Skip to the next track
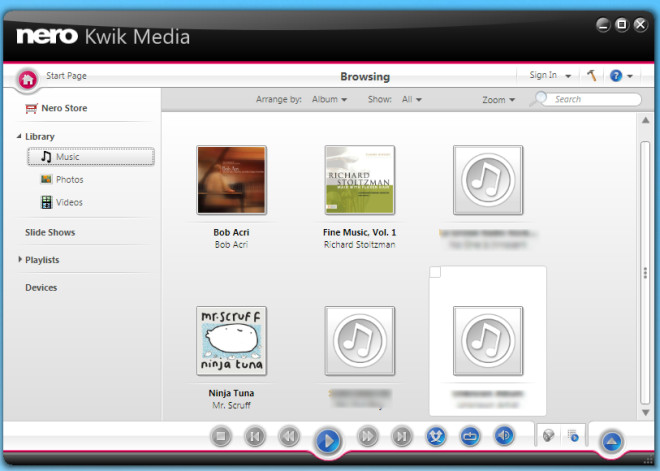The height and width of the screenshot is (471, 660). tap(402, 436)
